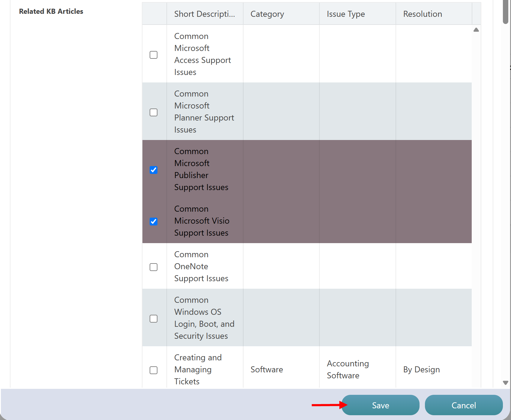The image size is (511, 420).
Task: Check the Creating and Managing Tickets checkbox
Action: click(154, 370)
